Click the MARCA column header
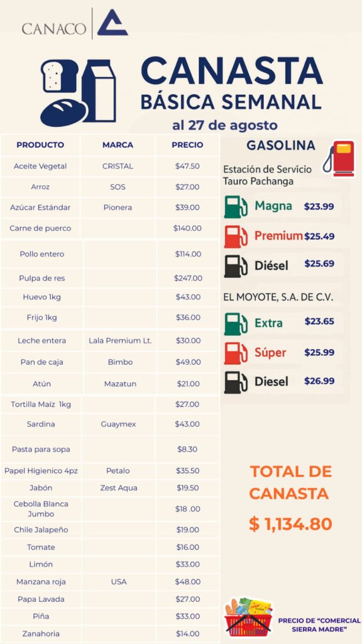362x644 pixels. (x=118, y=145)
